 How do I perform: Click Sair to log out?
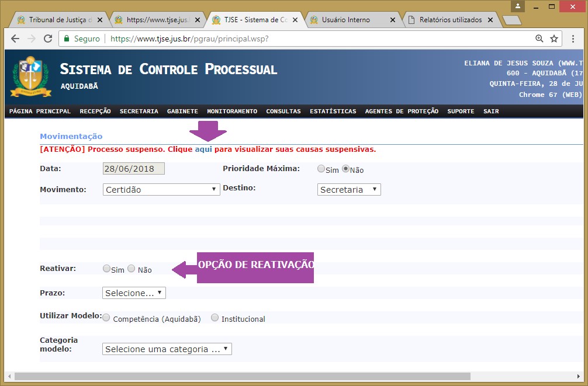click(x=491, y=111)
